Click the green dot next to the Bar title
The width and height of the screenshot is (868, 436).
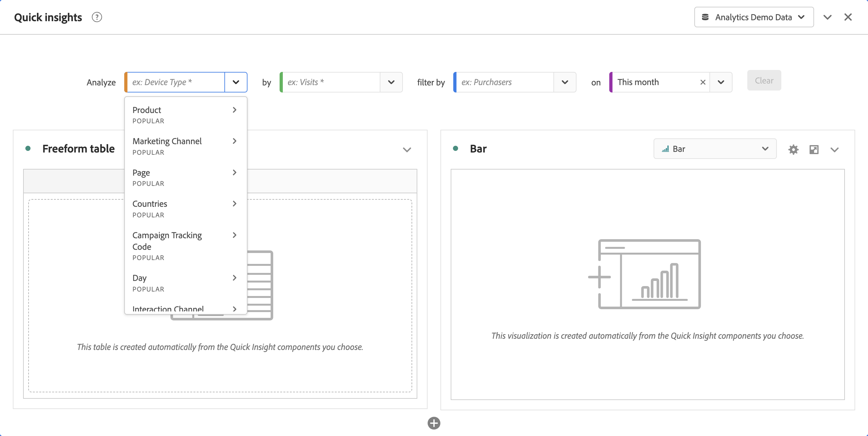click(455, 149)
